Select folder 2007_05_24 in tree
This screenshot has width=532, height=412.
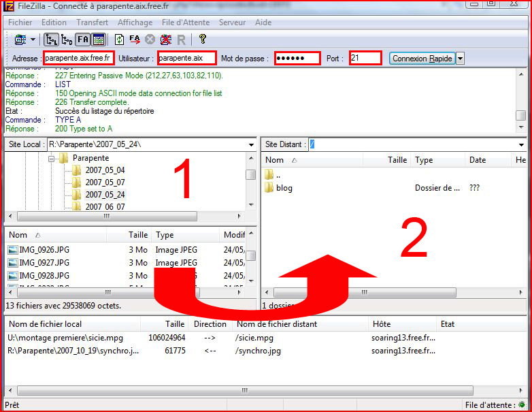[105, 195]
